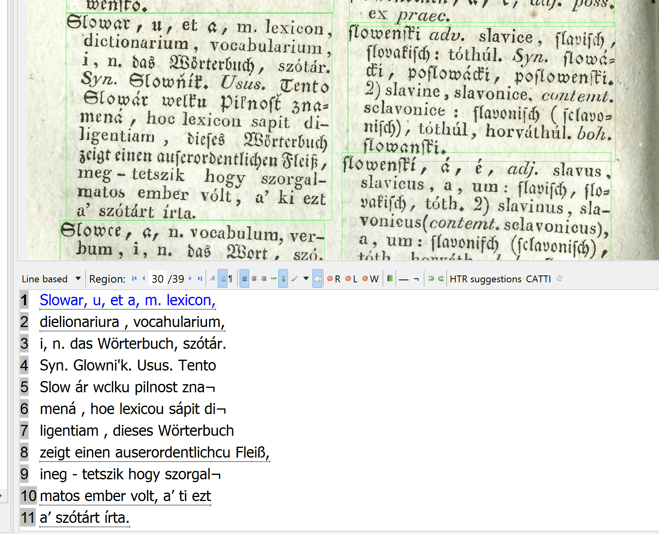
Task: Expand the arrow next to the pen icon
Action: [x=306, y=279]
